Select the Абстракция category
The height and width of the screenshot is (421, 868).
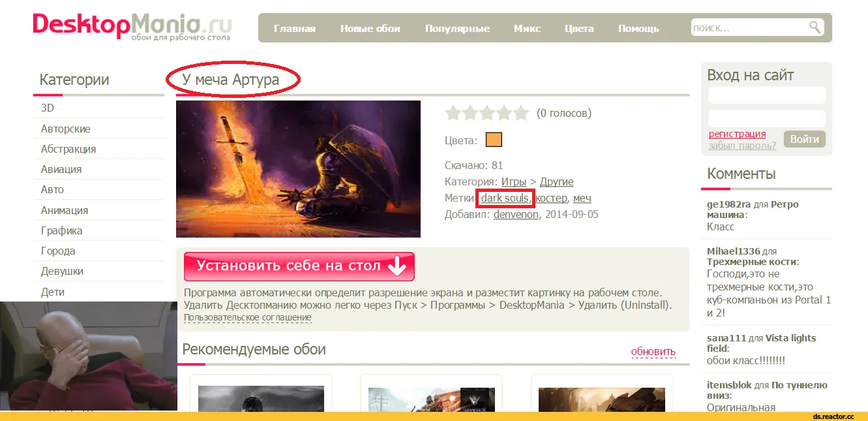point(68,149)
